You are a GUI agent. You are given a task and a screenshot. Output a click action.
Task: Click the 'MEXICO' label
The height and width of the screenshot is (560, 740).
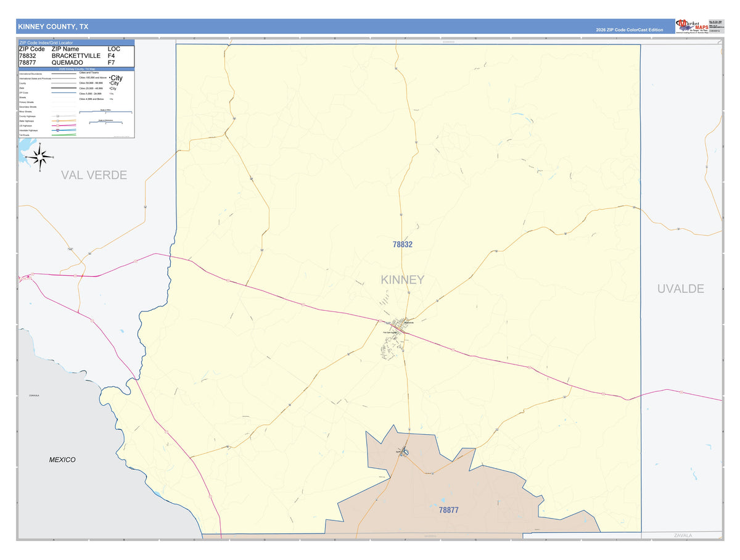(62, 459)
